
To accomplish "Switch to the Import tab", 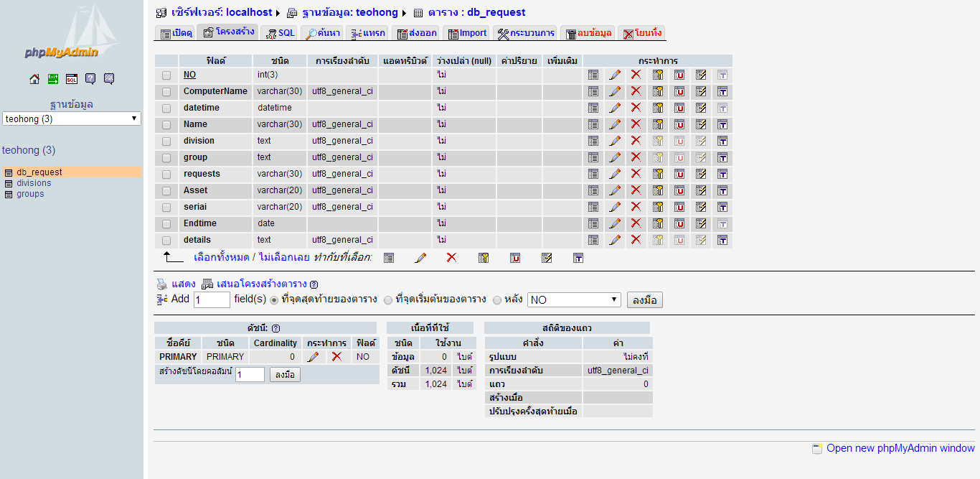I will click(x=466, y=33).
